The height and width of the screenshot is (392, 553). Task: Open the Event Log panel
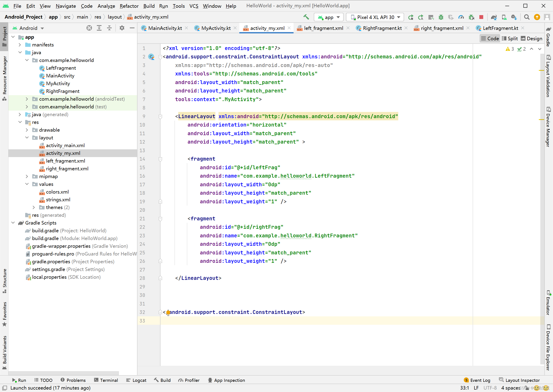click(477, 380)
